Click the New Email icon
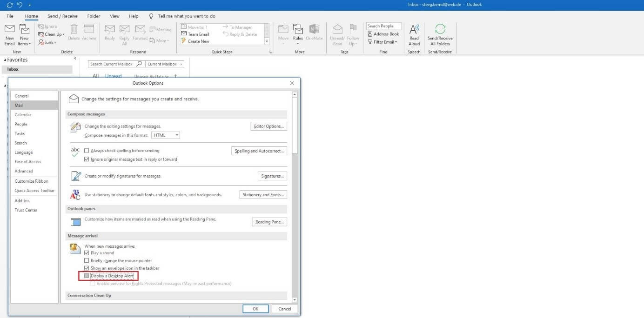The height and width of the screenshot is (318, 644). [10, 30]
